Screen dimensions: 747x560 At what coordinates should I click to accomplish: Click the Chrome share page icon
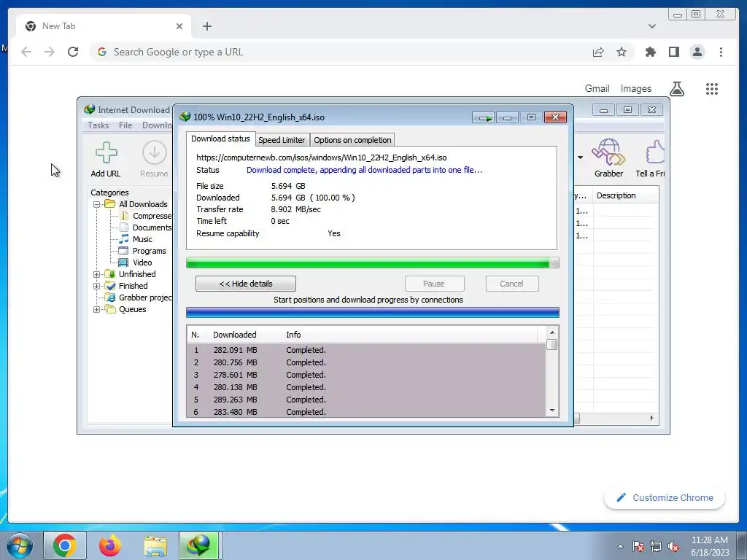598,52
